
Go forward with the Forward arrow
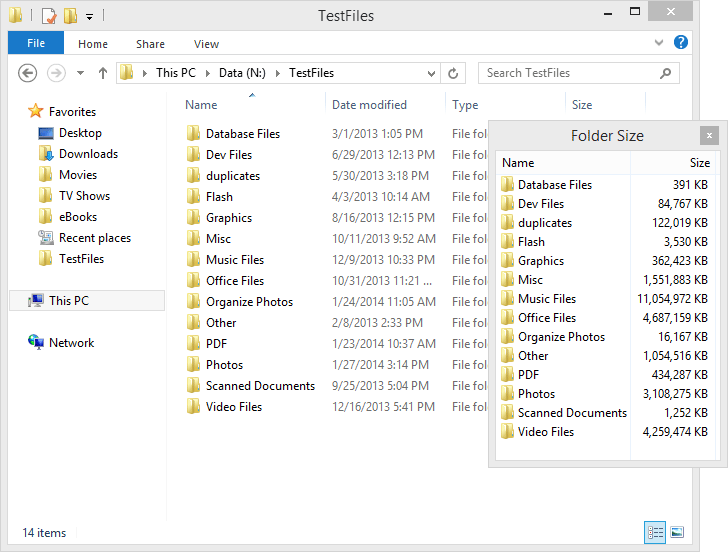pos(56,73)
